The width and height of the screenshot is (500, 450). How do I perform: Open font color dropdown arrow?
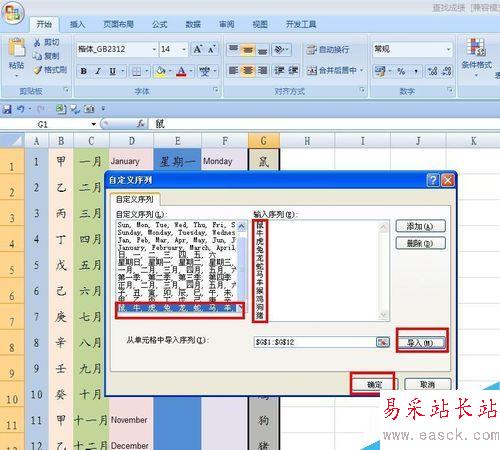pyautogui.click(x=191, y=71)
